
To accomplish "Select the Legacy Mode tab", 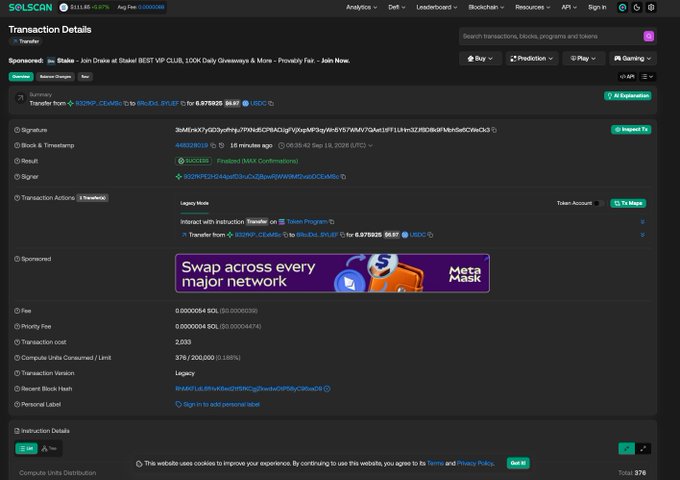I will (x=194, y=203).
